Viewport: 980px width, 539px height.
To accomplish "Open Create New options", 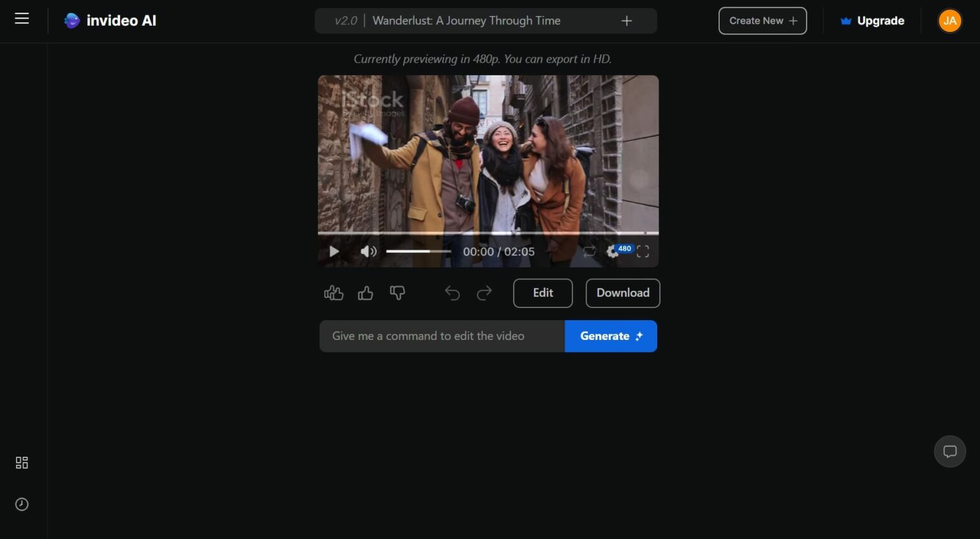I will tap(762, 20).
